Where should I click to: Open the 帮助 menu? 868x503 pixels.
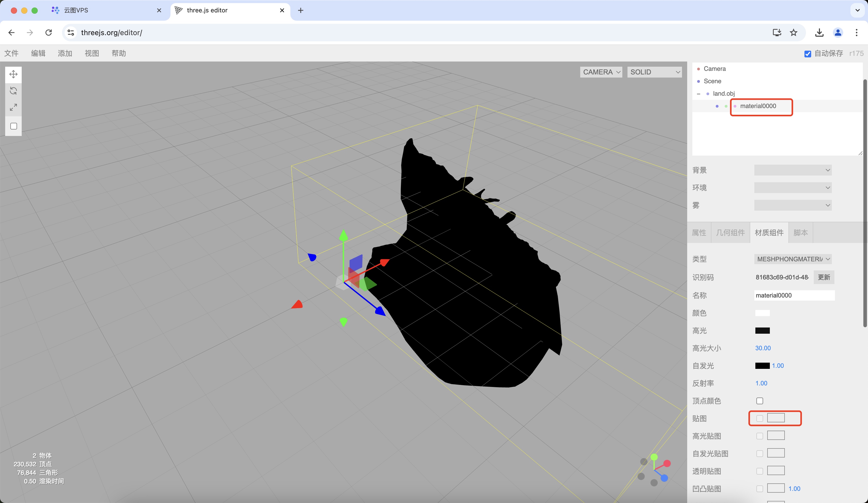[119, 53]
